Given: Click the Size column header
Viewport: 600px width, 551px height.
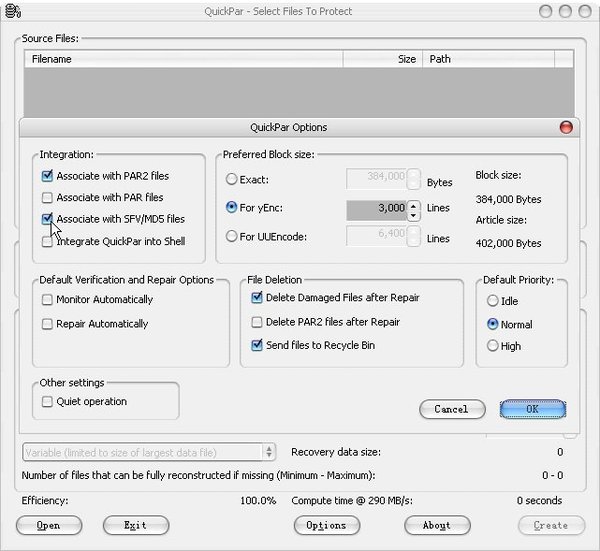Looking at the screenshot, I should [x=383, y=59].
